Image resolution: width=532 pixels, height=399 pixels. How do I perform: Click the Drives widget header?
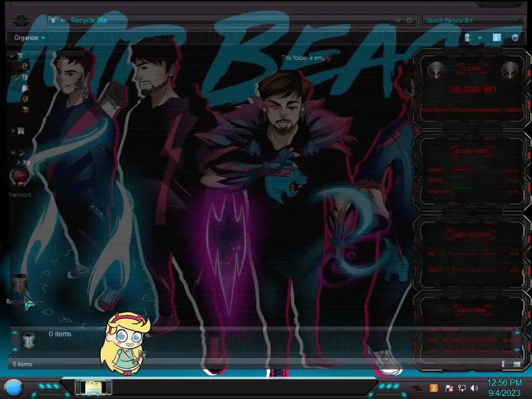pos(472,310)
